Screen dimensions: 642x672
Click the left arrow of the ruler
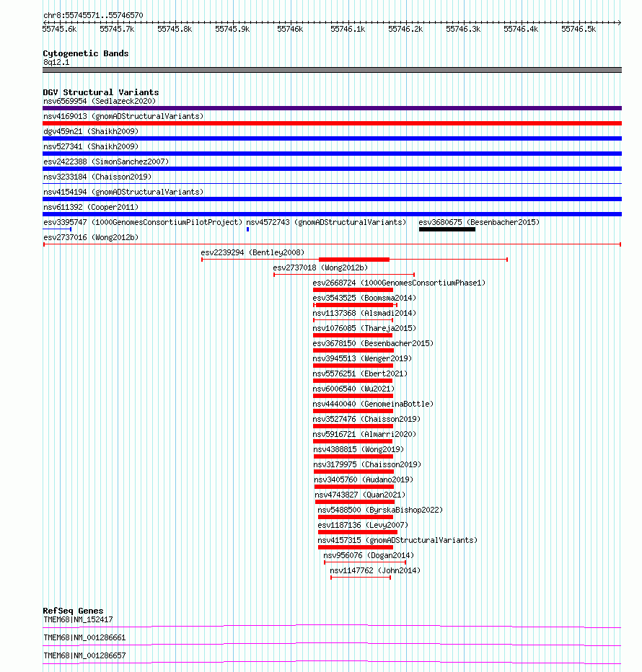click(x=45, y=22)
